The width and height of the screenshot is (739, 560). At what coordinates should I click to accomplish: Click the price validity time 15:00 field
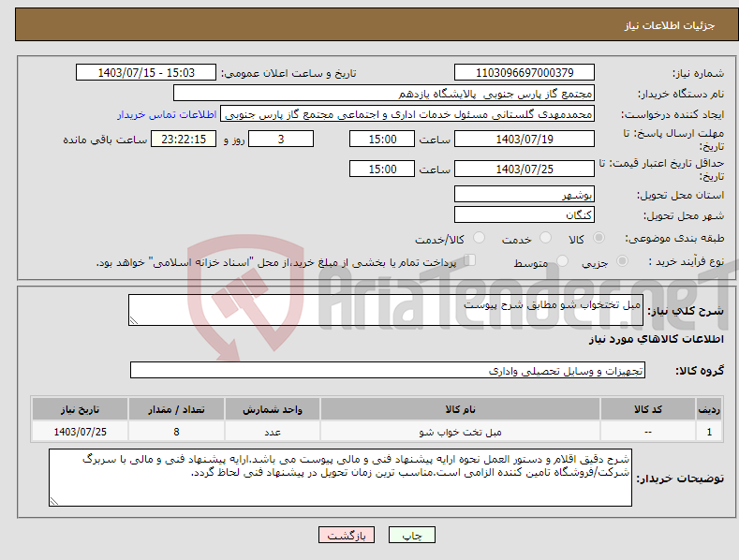tap(382, 169)
